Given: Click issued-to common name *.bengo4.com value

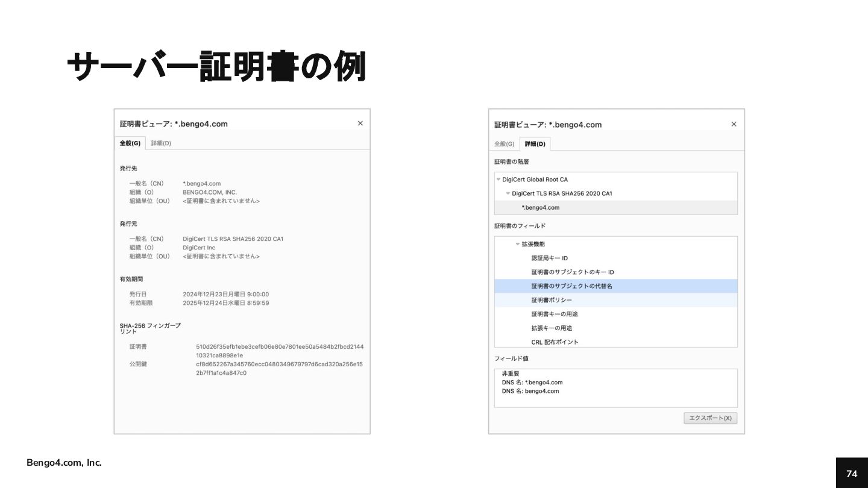Looking at the screenshot, I should point(202,183).
